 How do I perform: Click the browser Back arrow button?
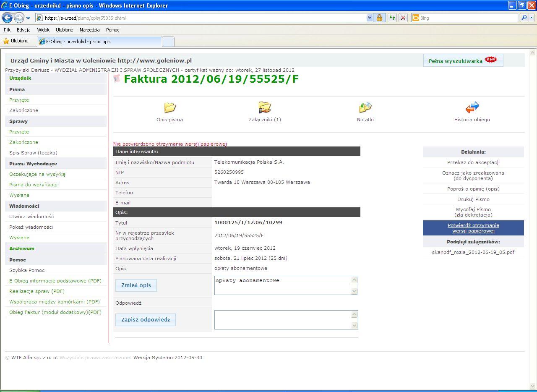8,18
